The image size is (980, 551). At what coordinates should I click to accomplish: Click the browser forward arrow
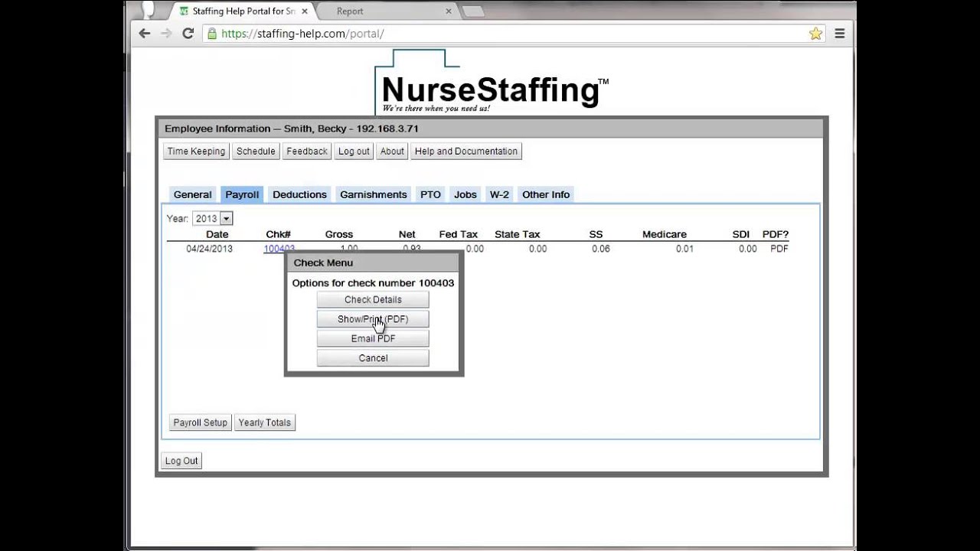[166, 34]
